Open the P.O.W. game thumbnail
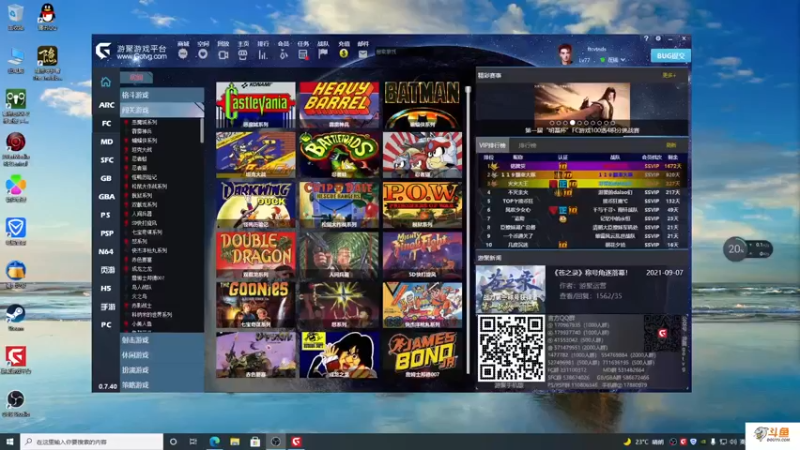The height and width of the screenshot is (450, 800). coord(422,205)
